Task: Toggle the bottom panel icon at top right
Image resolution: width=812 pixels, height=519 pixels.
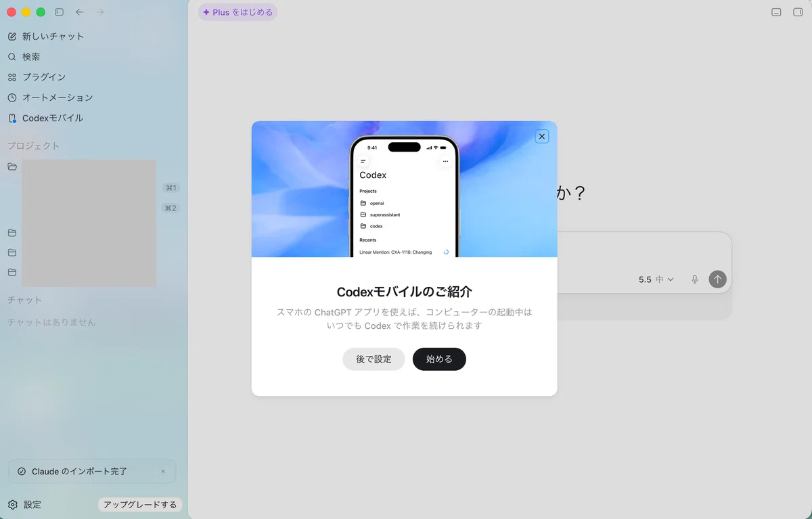Action: click(x=776, y=12)
